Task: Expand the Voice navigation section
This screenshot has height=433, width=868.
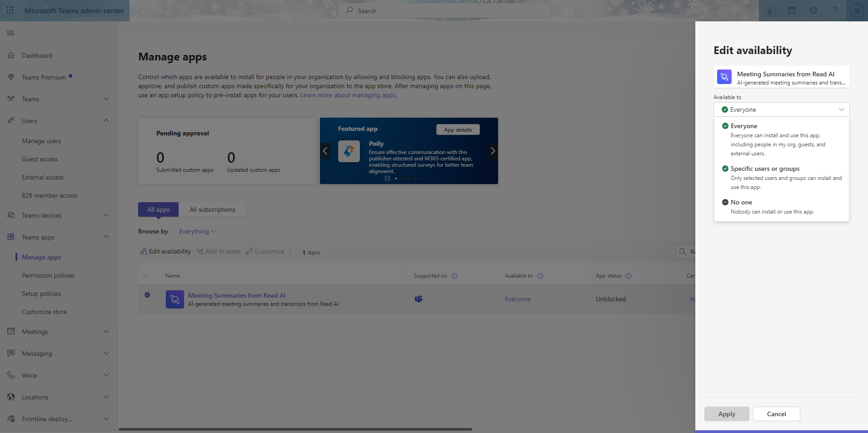Action: coord(106,375)
